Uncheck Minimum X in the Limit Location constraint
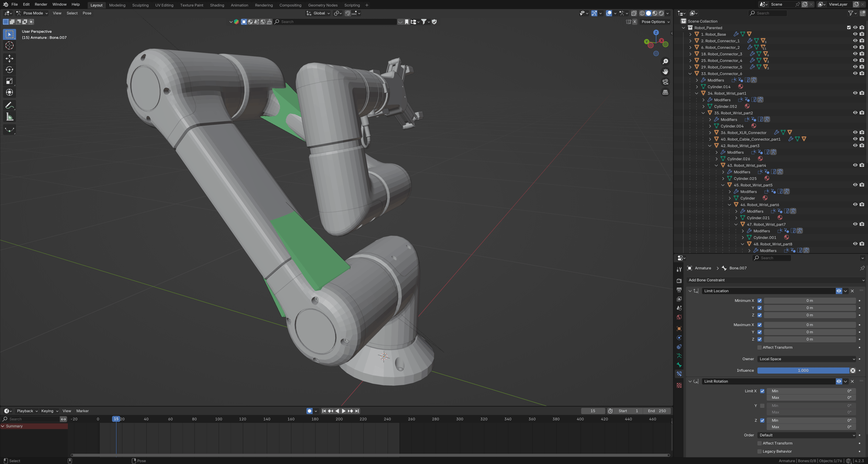Viewport: 868px width, 464px height. pos(760,300)
